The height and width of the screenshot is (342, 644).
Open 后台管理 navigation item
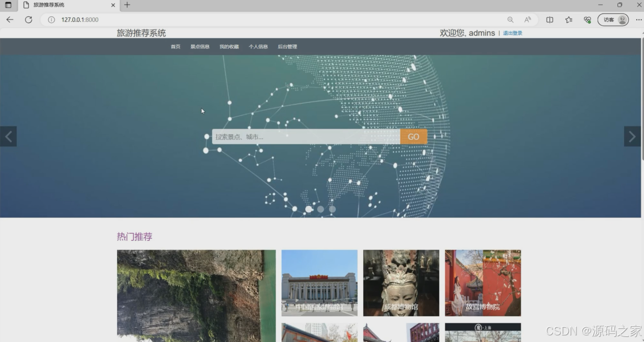coord(287,47)
